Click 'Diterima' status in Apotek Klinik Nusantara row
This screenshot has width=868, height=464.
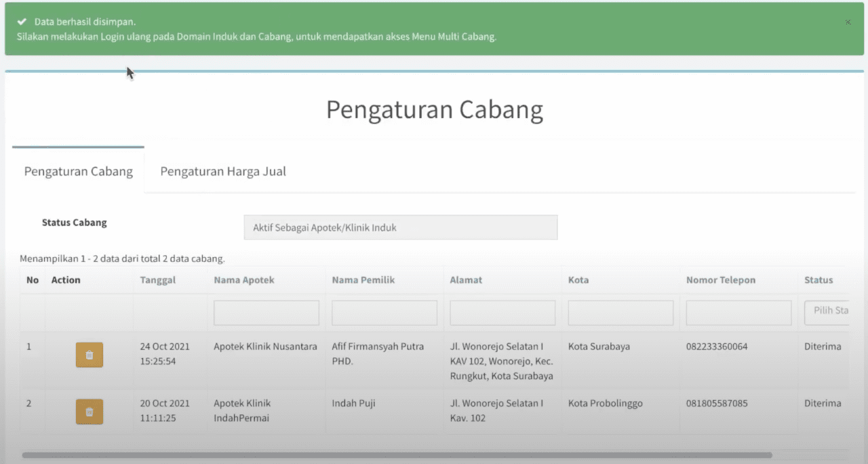[823, 347]
